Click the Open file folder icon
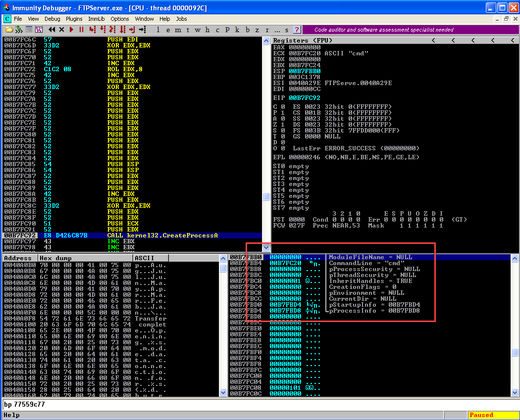This screenshot has height=420, width=520. (9, 30)
